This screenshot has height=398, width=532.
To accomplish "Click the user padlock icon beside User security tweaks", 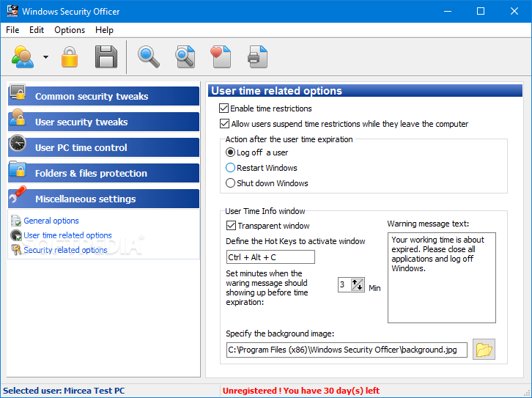I will coord(18,117).
